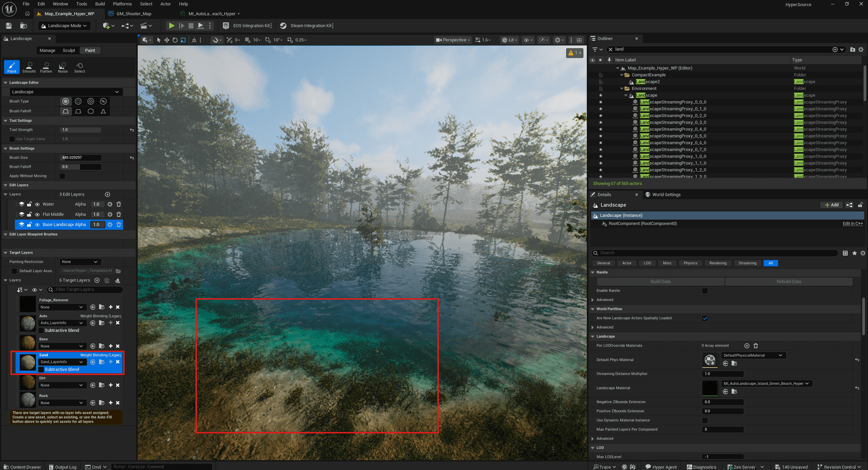Select the Paint brush tool
868x470 pixels.
point(12,67)
